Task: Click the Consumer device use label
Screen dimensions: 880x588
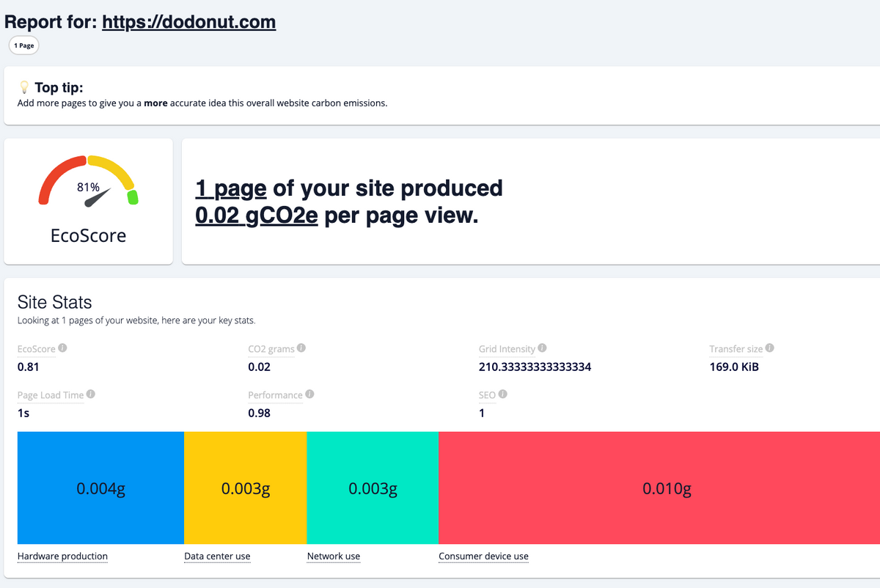Action: (483, 556)
